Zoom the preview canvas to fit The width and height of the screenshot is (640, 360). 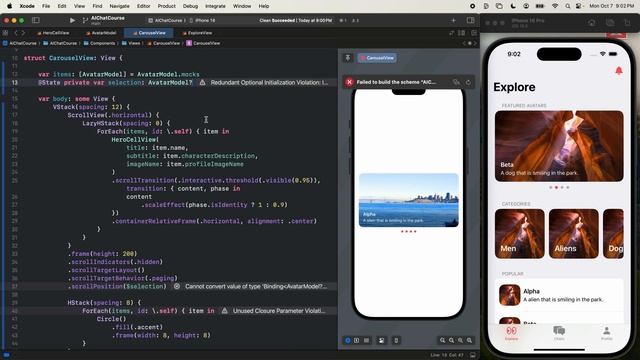click(460, 340)
